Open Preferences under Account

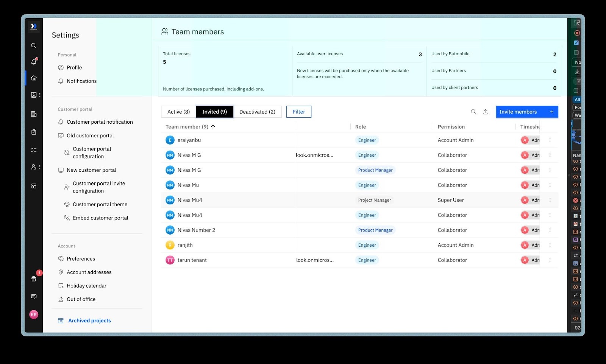click(81, 259)
